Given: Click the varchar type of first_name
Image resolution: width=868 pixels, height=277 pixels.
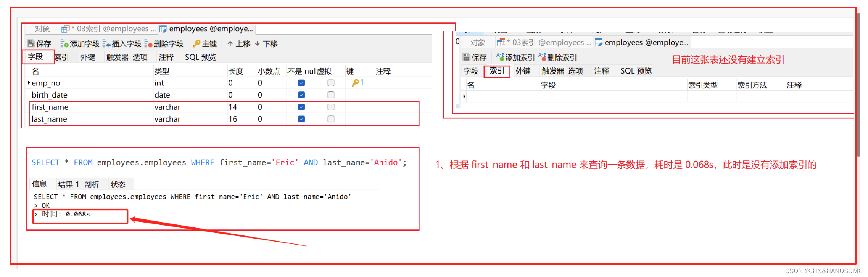Looking at the screenshot, I should pyautogui.click(x=167, y=107).
